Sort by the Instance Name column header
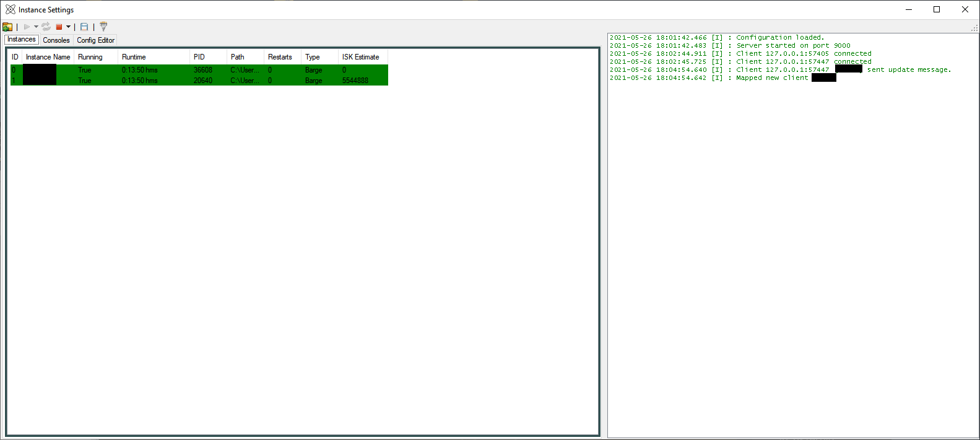The height and width of the screenshot is (440, 980). (x=48, y=57)
